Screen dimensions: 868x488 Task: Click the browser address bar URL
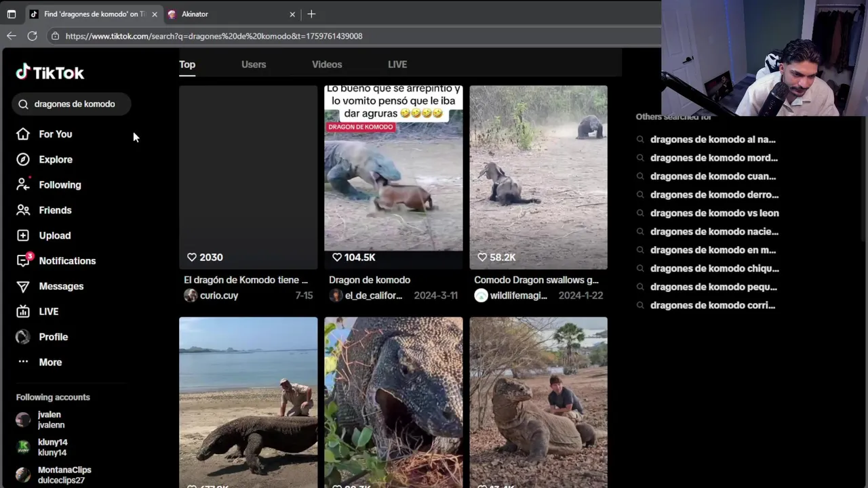point(214,36)
